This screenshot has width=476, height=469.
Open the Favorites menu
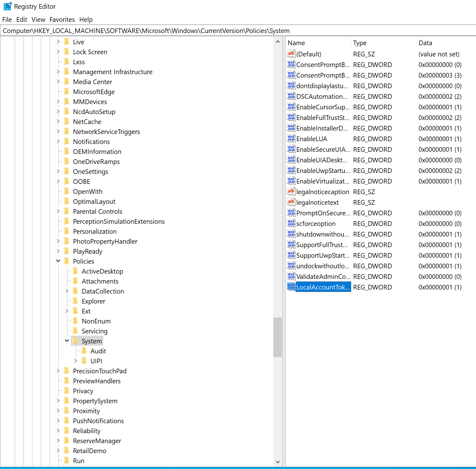(x=62, y=19)
